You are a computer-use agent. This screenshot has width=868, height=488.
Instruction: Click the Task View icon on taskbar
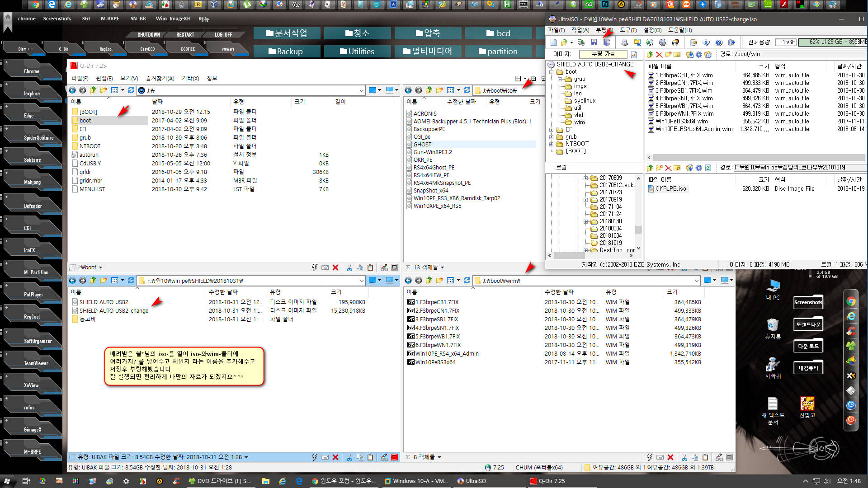pos(26,481)
